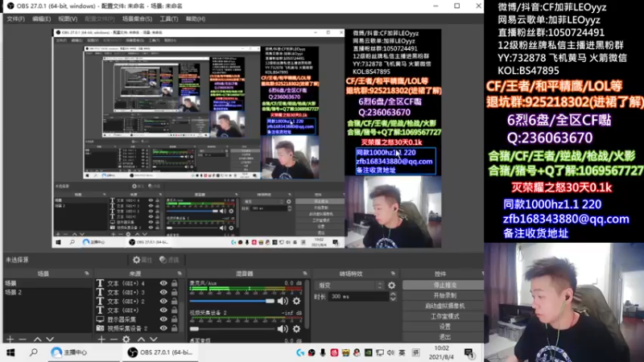Hide the 视频采集设备 2 source

(163, 328)
